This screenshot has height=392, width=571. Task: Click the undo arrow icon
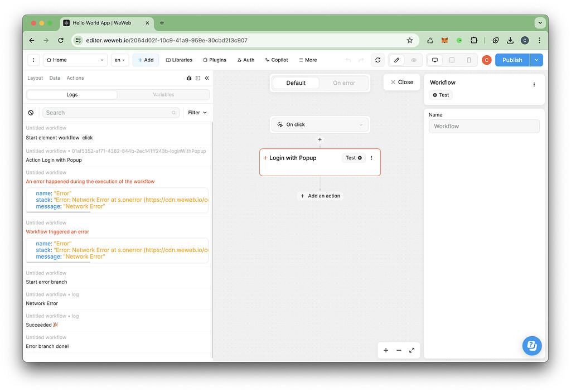coord(348,60)
